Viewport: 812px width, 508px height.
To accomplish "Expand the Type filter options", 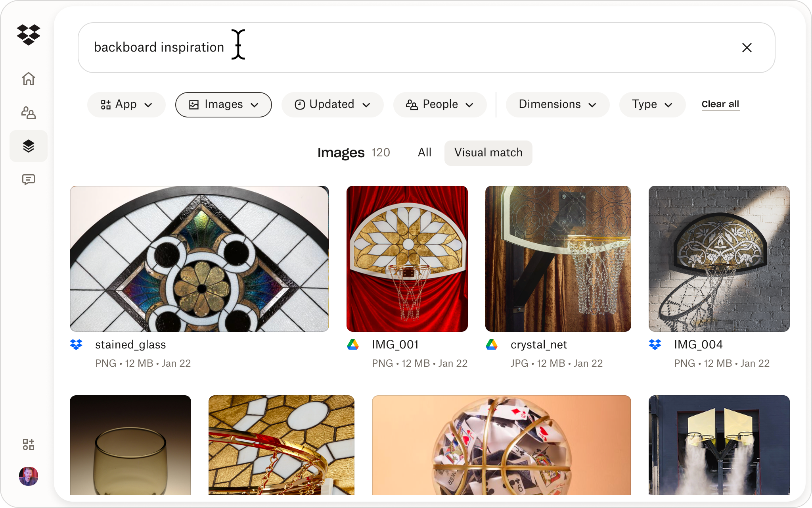I will [652, 104].
